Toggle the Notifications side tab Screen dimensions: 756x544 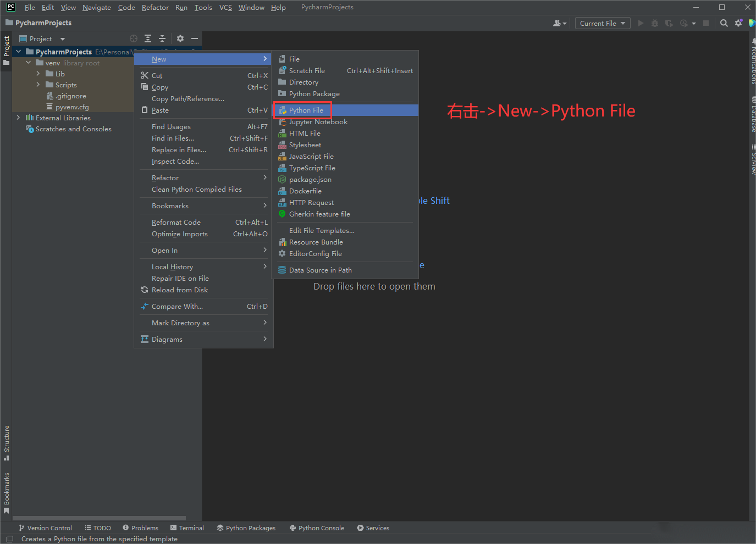[x=752, y=61]
